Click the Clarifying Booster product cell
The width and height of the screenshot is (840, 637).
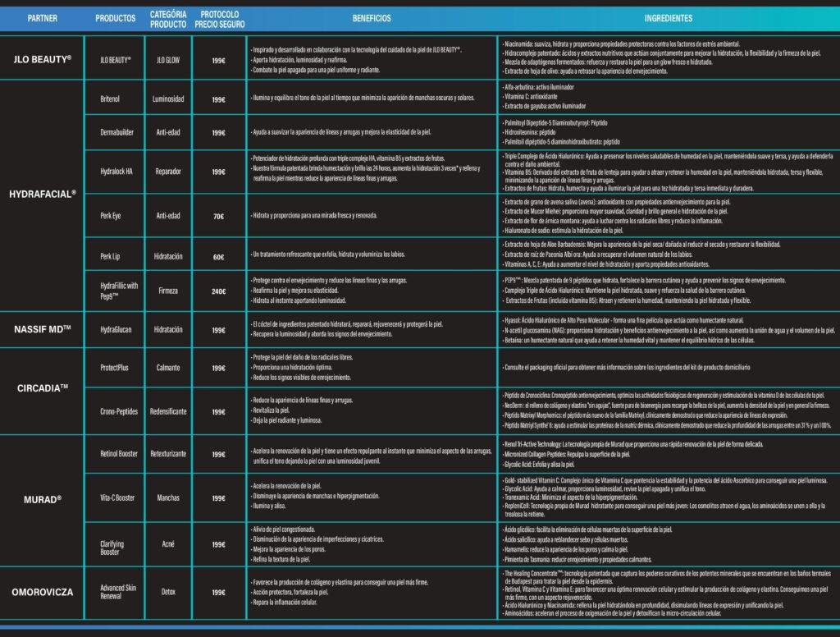[115, 545]
